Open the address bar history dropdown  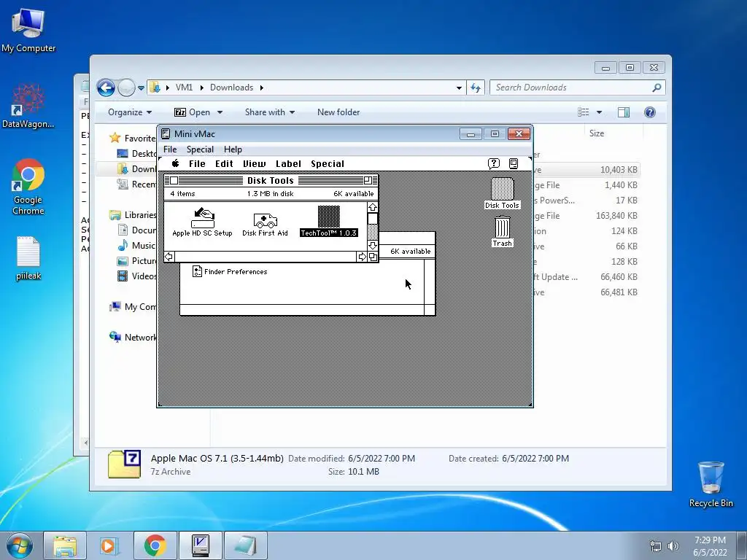coord(459,87)
